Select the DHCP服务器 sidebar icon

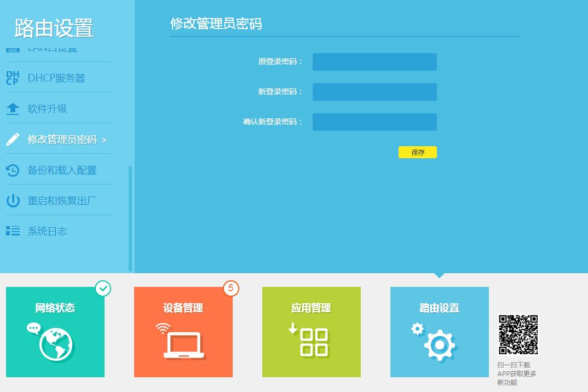11,77
